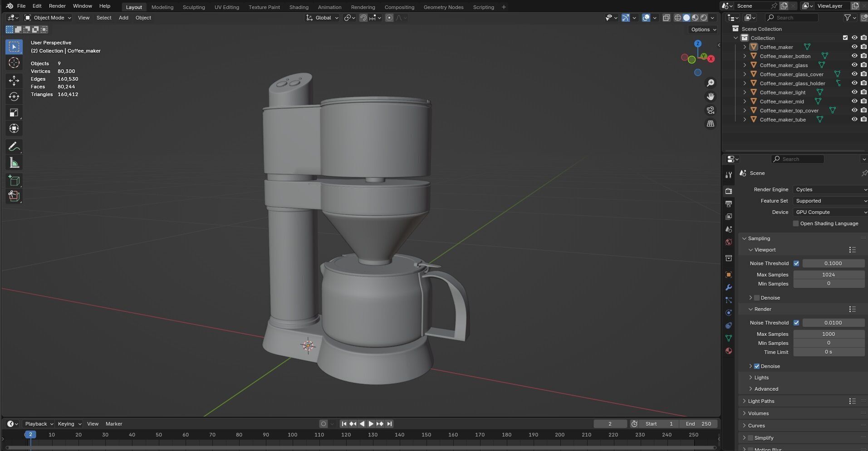Click the zoom viewport magnifier icon
Viewport: 868px width, 451px height.
711,83
